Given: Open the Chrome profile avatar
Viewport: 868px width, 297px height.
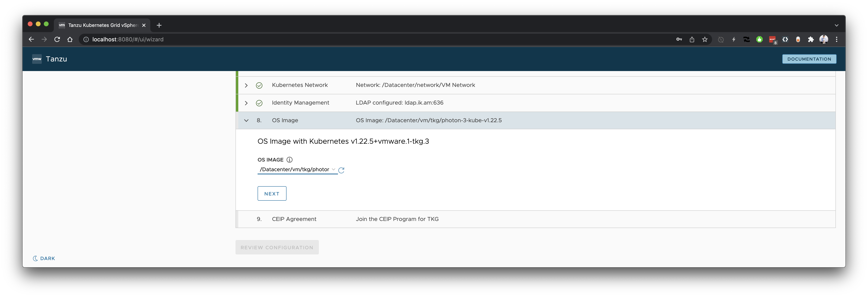Looking at the screenshot, I should coord(824,39).
